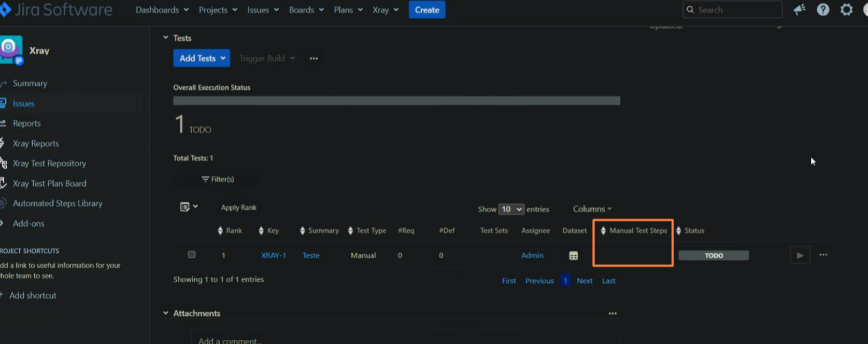Open the row actions ellipsis for XRAY-1
Viewport: 868px width, 344px height.
tap(823, 255)
